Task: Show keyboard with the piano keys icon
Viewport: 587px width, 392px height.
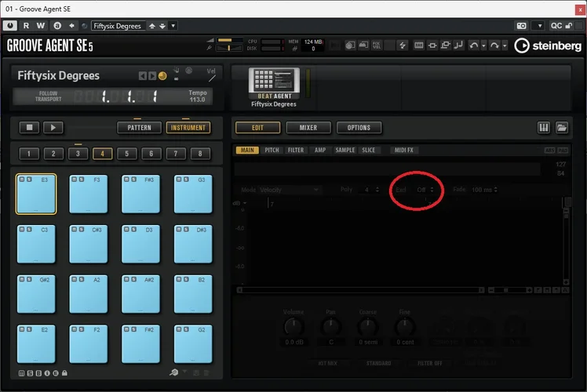Action: coord(544,128)
